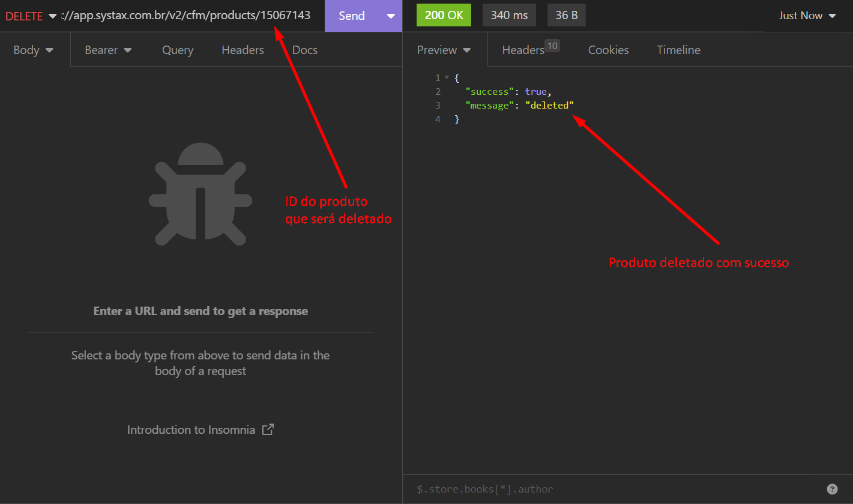
Task: Click the "success" key in response
Action: [x=490, y=92]
